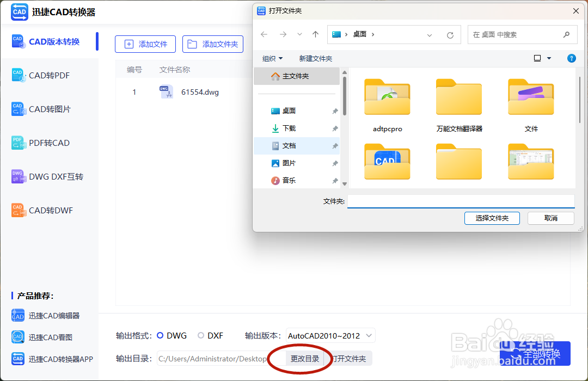
Task: Click the search magnifier icon
Action: tap(566, 34)
